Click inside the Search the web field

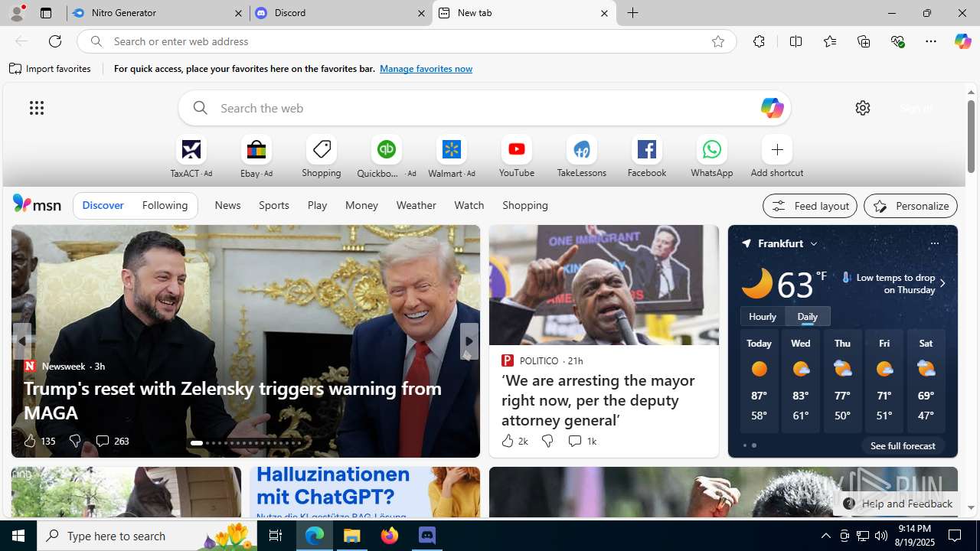485,108
